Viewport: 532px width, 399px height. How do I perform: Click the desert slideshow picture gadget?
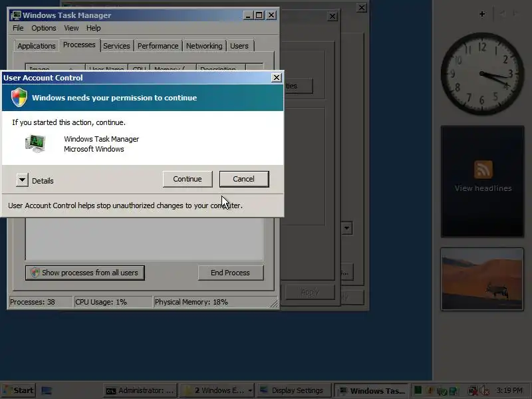point(482,279)
